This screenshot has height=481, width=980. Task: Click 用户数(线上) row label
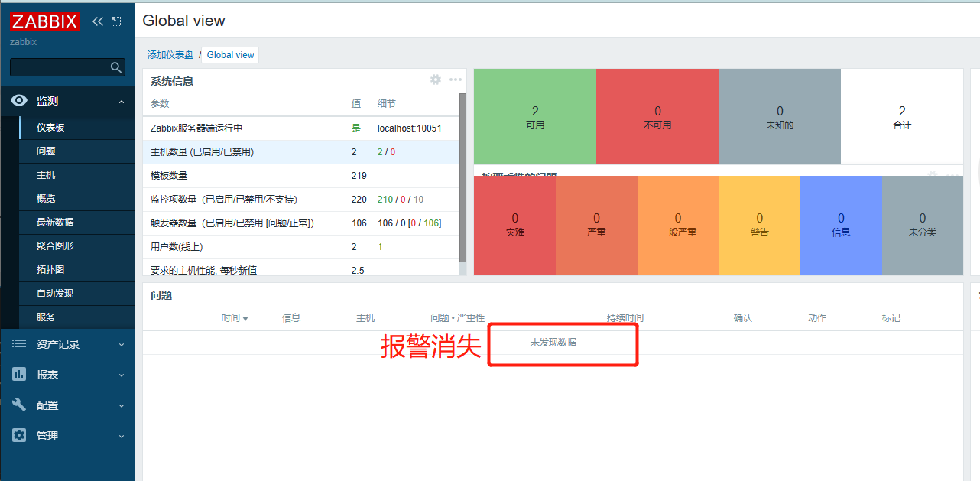177,247
